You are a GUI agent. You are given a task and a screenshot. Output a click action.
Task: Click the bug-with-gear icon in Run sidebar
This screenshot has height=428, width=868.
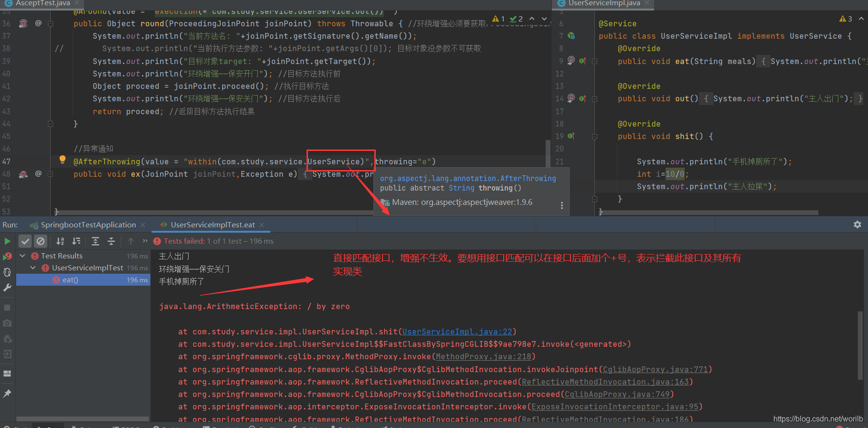coord(7,339)
